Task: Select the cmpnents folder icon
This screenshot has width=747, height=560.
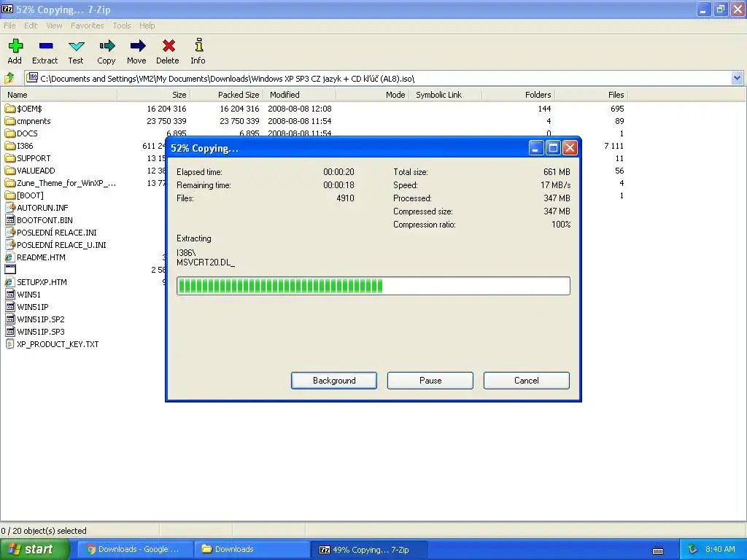Action: (9, 121)
